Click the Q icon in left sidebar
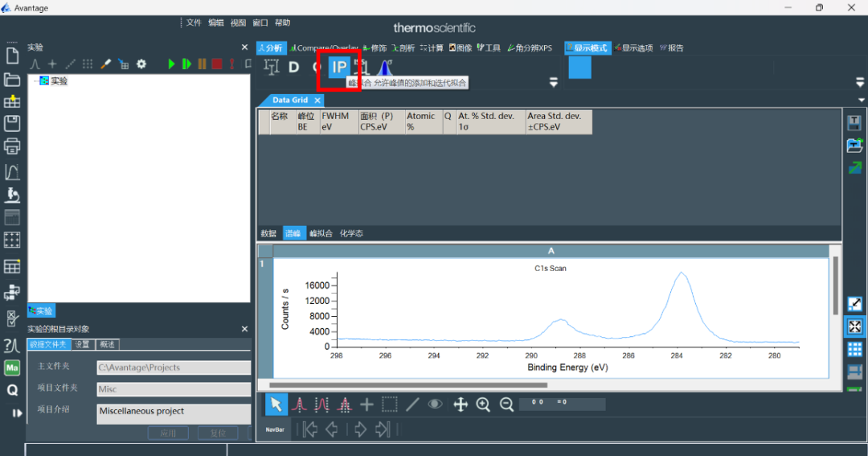This screenshot has width=868, height=456. [12, 390]
